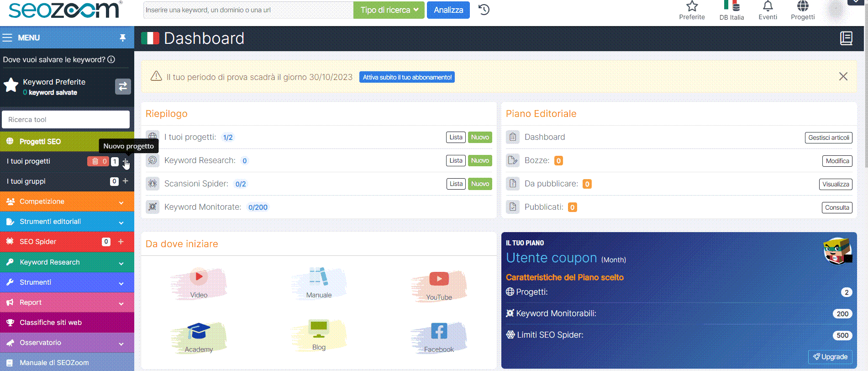This screenshot has width=868, height=371.
Task: Open Classifiche siti web menu item
Action: 67,323
